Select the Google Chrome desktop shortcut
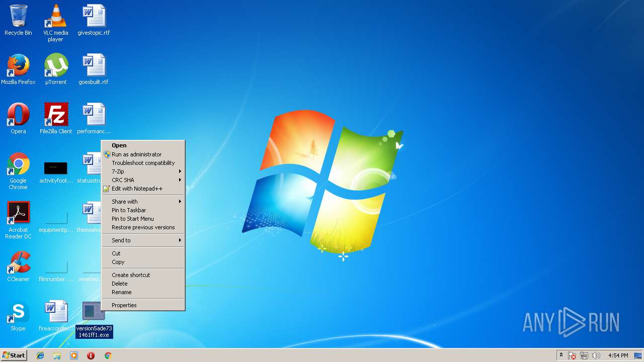 click(18, 171)
